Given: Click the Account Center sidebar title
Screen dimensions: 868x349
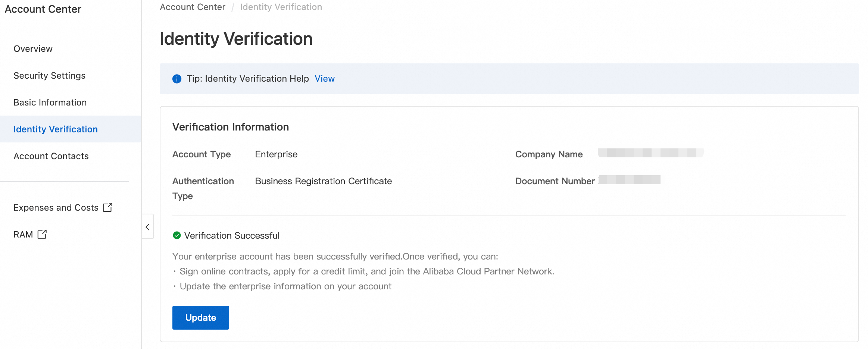Looking at the screenshot, I should coord(43,9).
